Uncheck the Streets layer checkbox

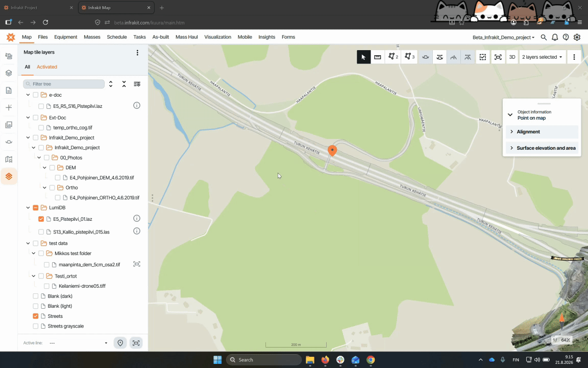[x=36, y=316]
